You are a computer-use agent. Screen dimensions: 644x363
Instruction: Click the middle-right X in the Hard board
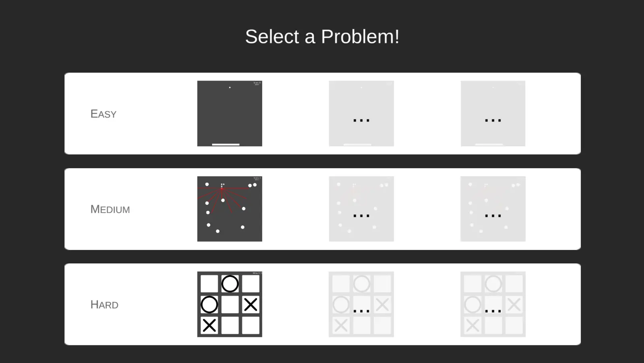pos(250,305)
